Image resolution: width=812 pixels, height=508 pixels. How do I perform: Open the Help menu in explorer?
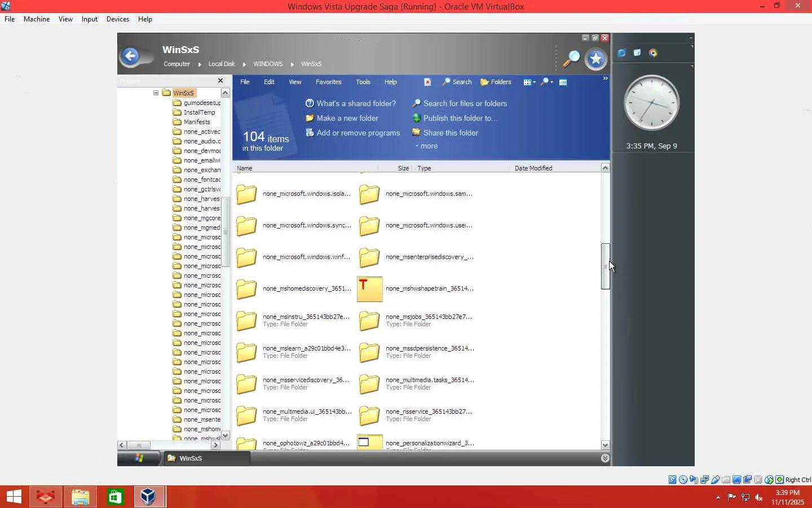coord(391,82)
